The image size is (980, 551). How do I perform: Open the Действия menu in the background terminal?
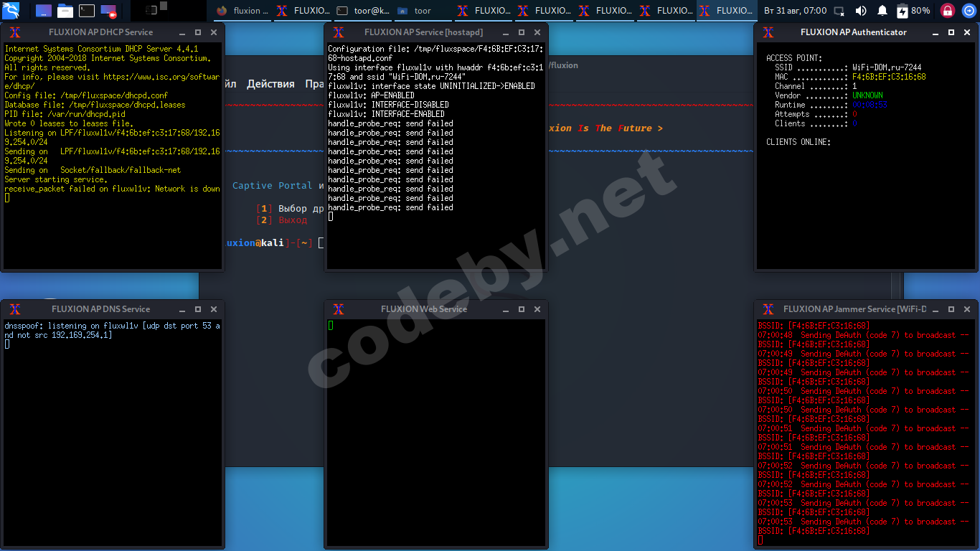(270, 84)
